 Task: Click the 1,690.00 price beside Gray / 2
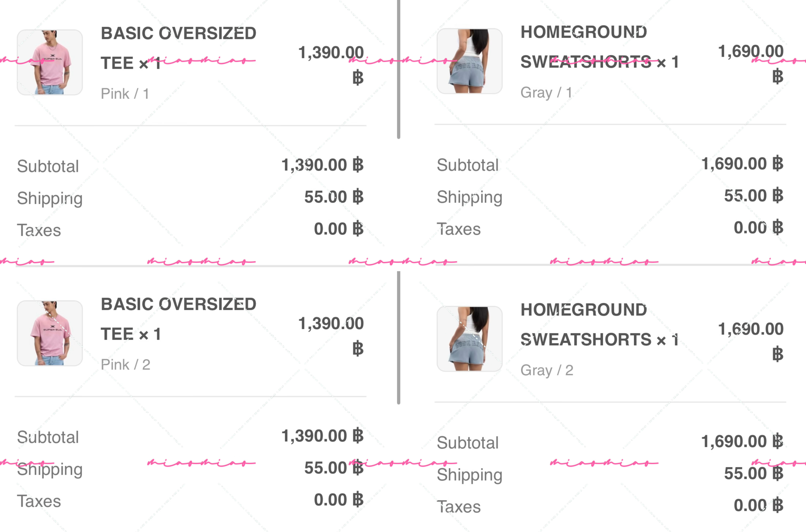click(x=751, y=341)
